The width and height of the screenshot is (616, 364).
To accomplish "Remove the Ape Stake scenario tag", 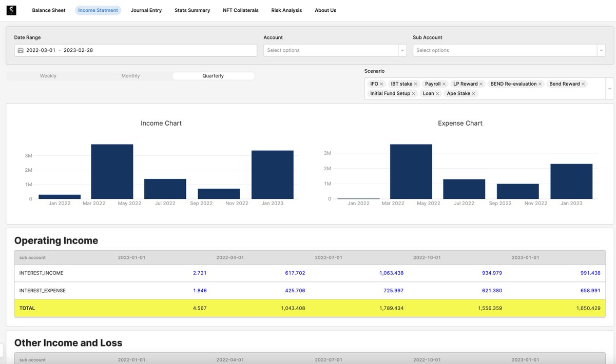I will pyautogui.click(x=473, y=94).
